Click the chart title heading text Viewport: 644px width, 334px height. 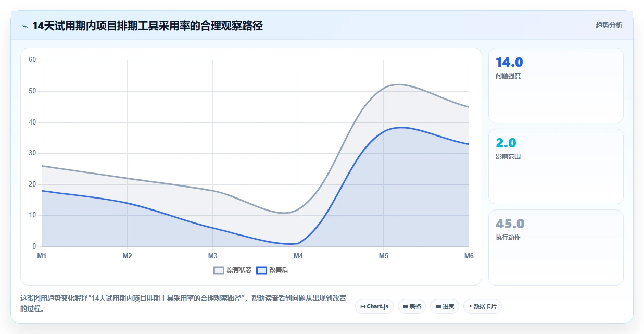pyautogui.click(x=147, y=26)
